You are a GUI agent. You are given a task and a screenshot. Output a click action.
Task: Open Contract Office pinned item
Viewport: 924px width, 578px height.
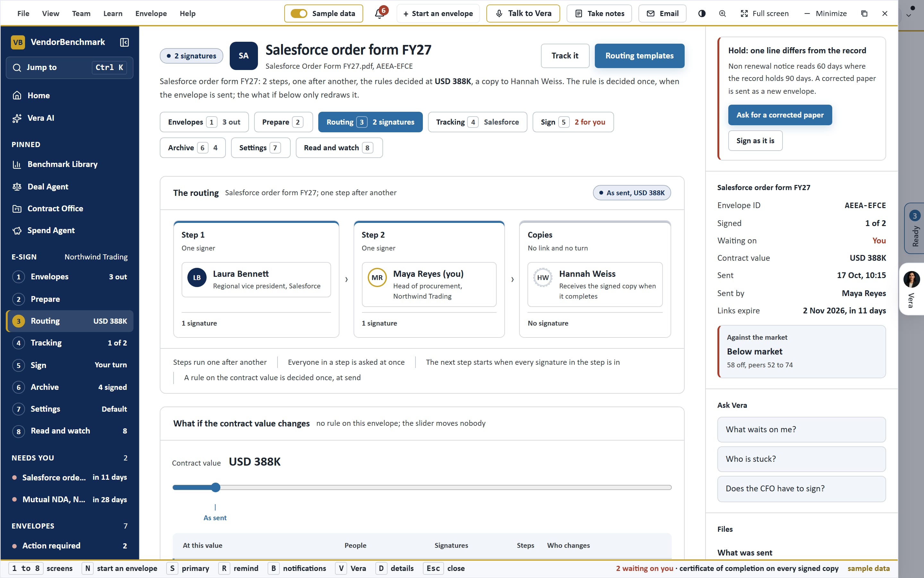[70, 208]
